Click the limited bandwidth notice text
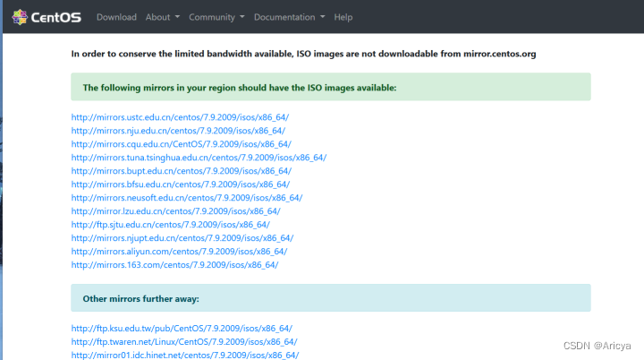Screen dimensions: 644x360 point(303,54)
